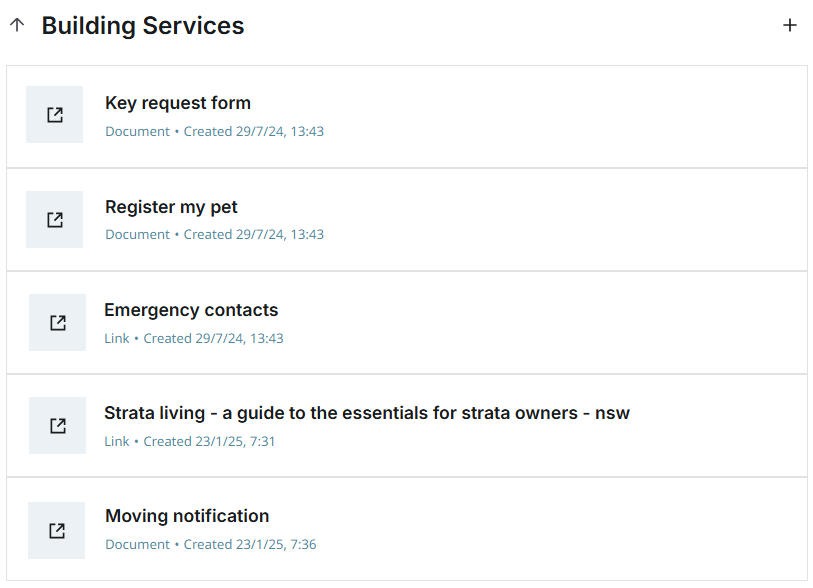Open the Moving notification title
Image resolution: width=813 pixels, height=588 pixels.
[x=187, y=516]
